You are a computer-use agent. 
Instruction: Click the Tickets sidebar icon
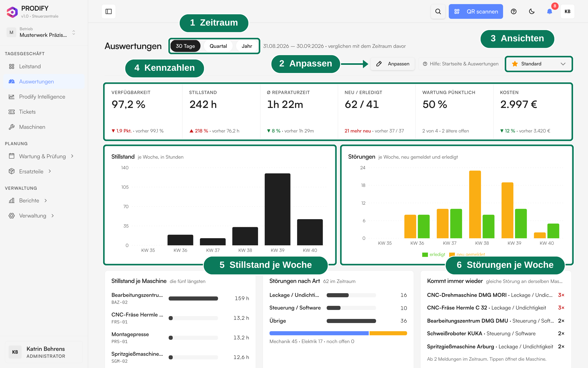coord(11,112)
